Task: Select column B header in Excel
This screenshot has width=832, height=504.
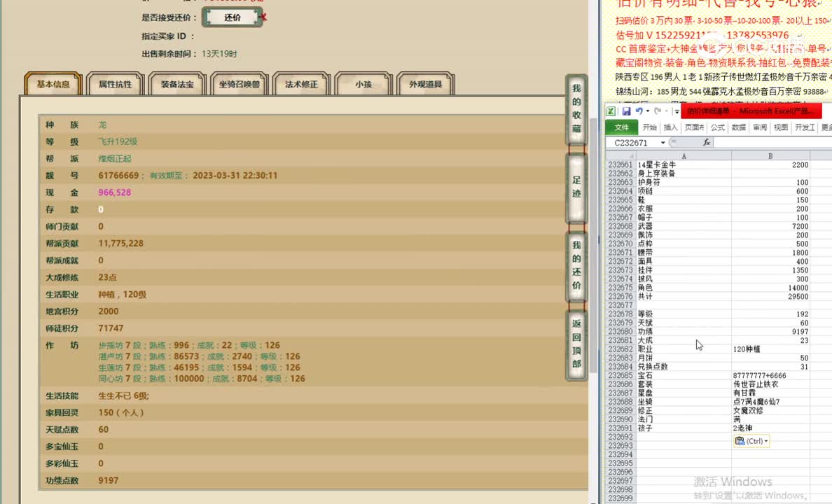Action: (x=770, y=156)
